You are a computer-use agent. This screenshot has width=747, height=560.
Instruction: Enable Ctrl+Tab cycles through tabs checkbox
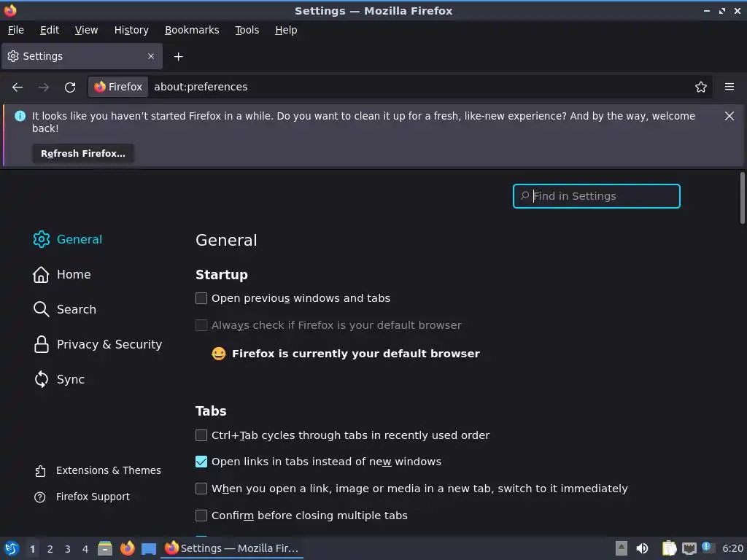click(201, 435)
